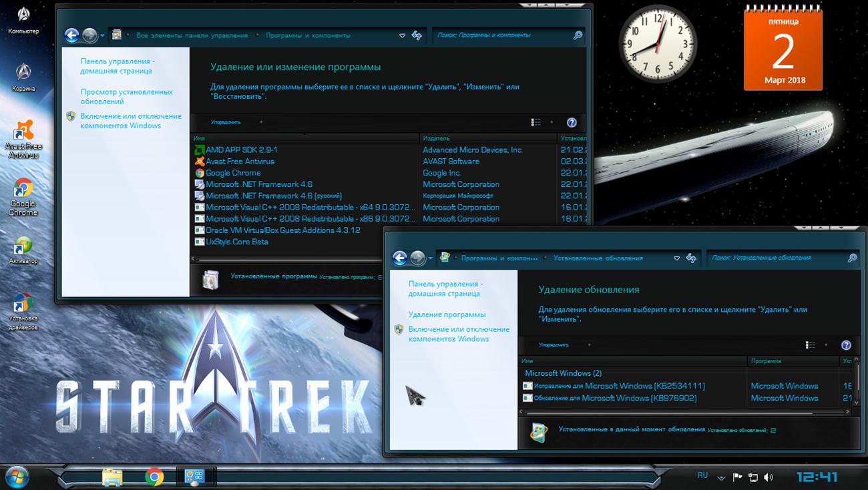The image size is (868, 490).
Task: Open Windows Explorer from the taskbar
Action: [x=112, y=477]
